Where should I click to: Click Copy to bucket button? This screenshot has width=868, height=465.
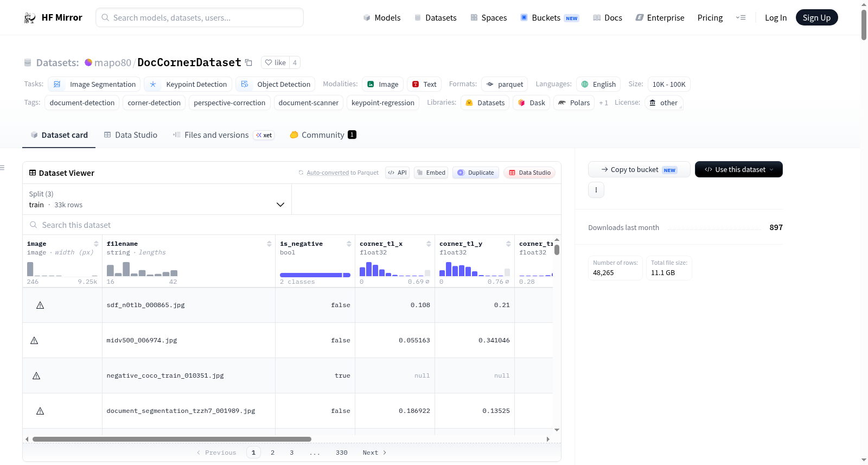click(639, 169)
